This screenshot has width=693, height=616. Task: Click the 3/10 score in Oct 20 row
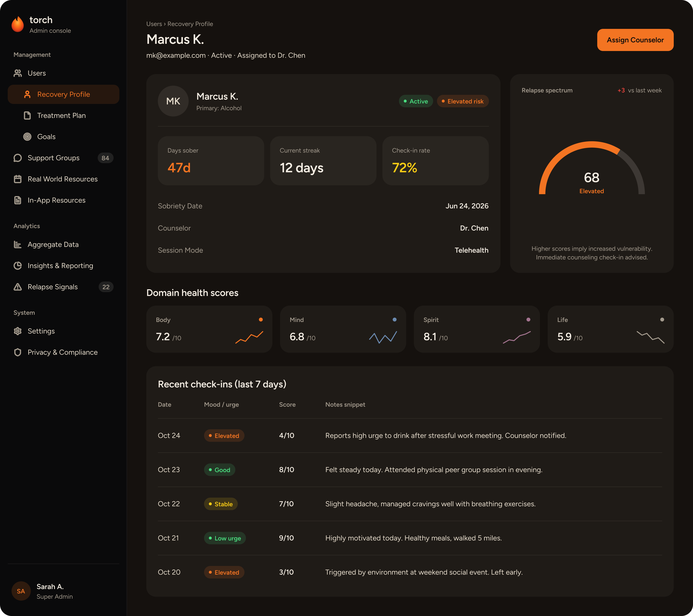287,572
